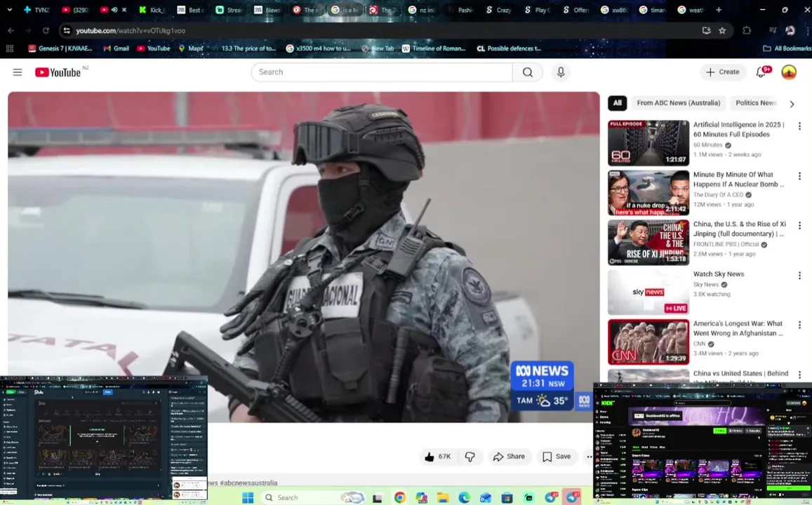812x505 pixels.
Task: Switch to the Kick browser tab
Action: (x=152, y=10)
